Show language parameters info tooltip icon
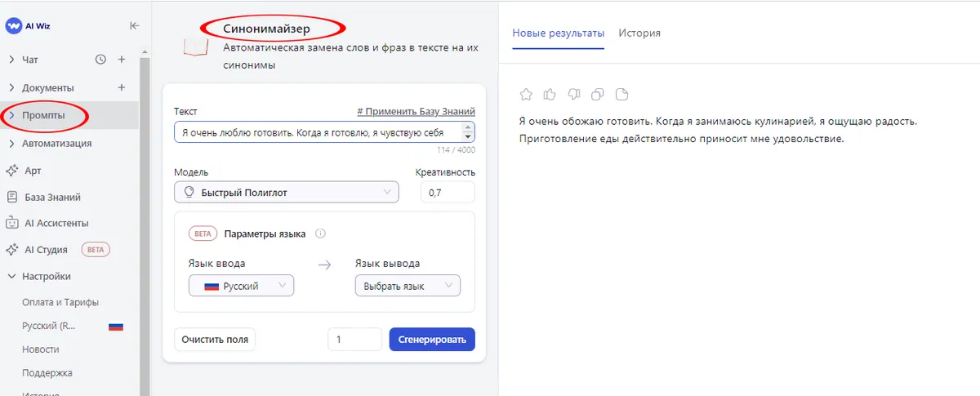 (320, 234)
